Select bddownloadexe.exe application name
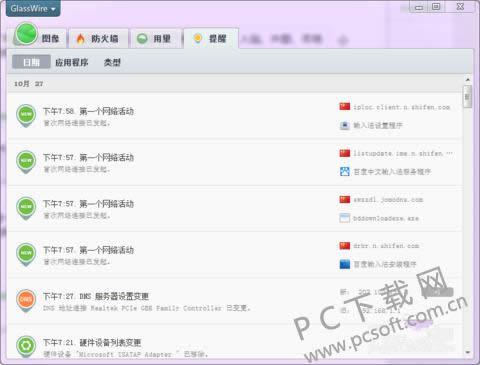The width and height of the screenshot is (480, 365). (386, 218)
